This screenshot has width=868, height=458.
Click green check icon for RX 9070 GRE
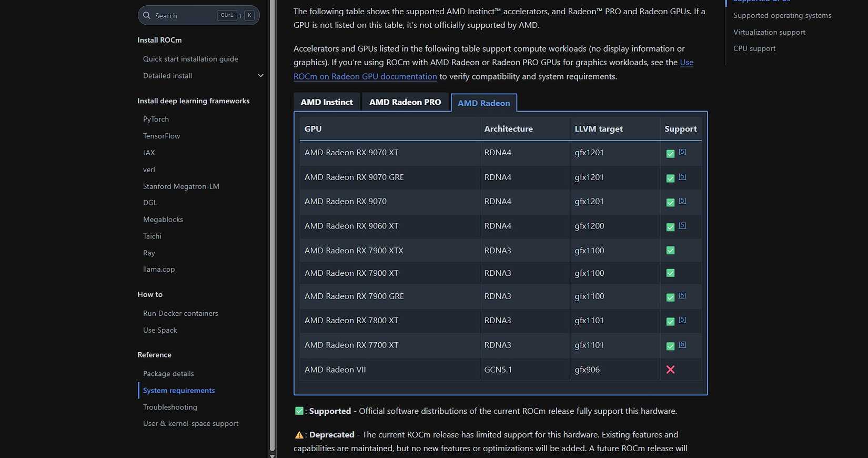670,178
